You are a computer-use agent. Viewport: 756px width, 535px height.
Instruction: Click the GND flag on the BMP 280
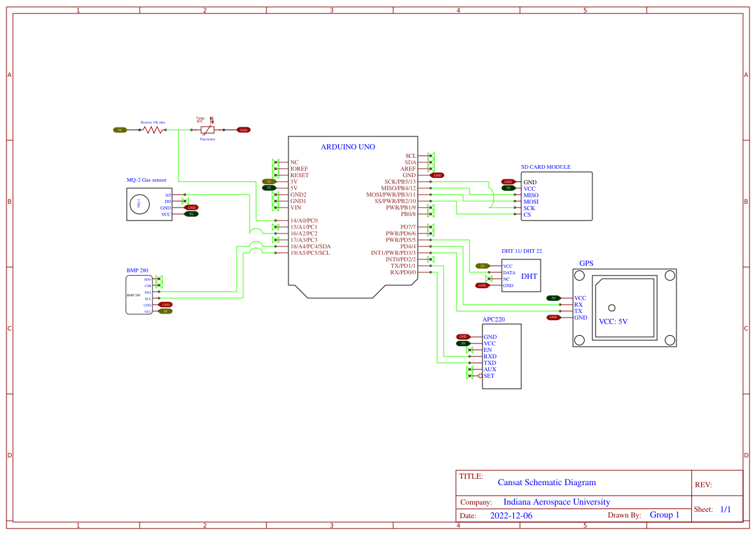pyautogui.click(x=166, y=305)
